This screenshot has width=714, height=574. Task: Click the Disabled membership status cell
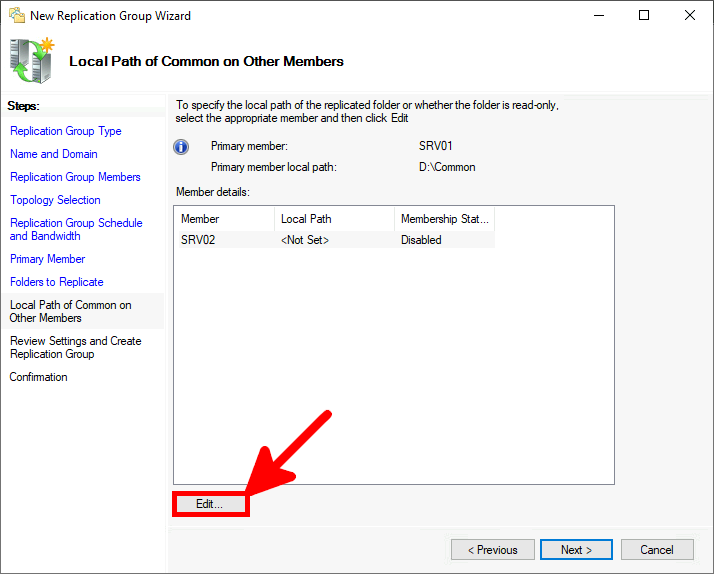421,240
